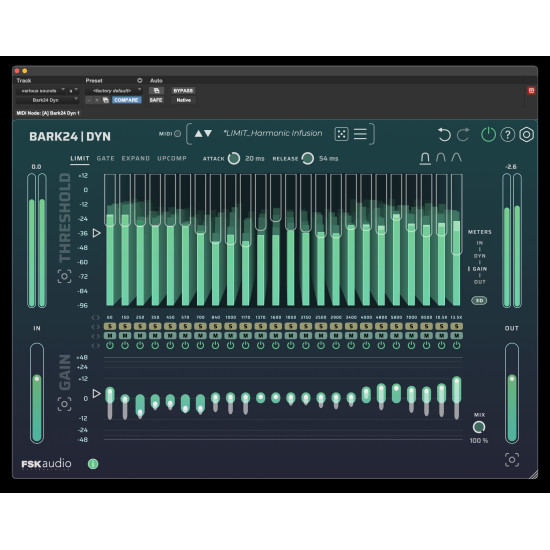Open the 'various sounds' track dropdown
Image resolution: width=550 pixels, height=550 pixels.
coord(41,91)
